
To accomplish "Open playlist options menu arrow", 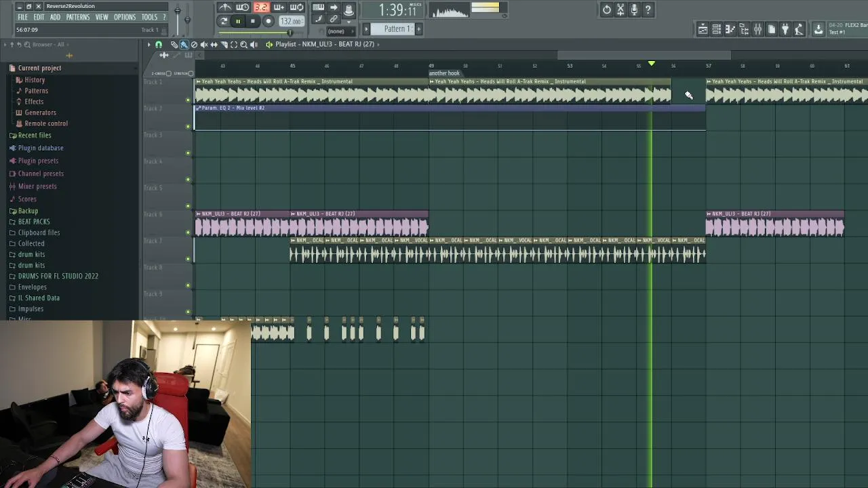I will (x=149, y=44).
